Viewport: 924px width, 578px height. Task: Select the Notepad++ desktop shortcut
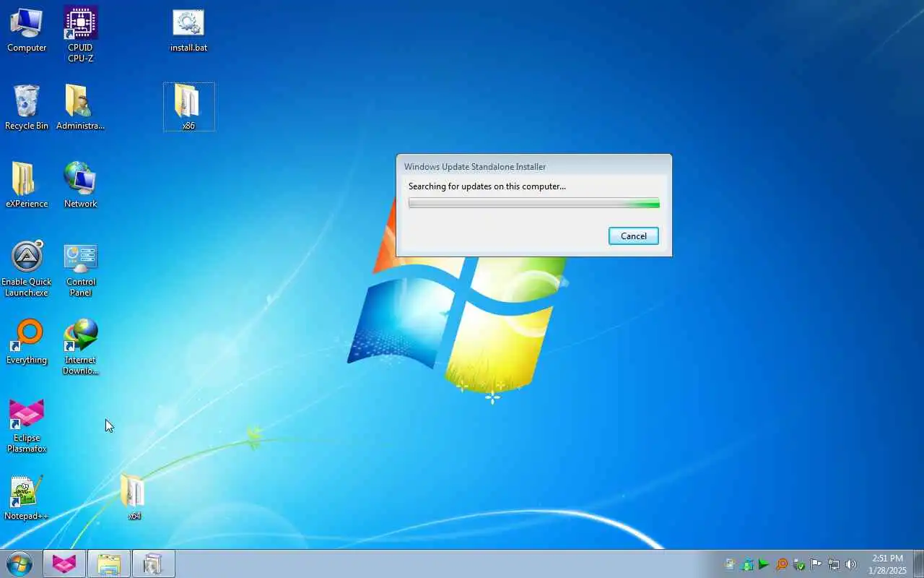(27, 498)
